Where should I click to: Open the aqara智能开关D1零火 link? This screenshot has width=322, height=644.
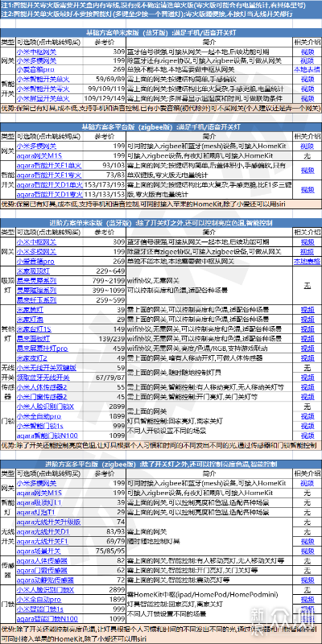[x=49, y=194]
